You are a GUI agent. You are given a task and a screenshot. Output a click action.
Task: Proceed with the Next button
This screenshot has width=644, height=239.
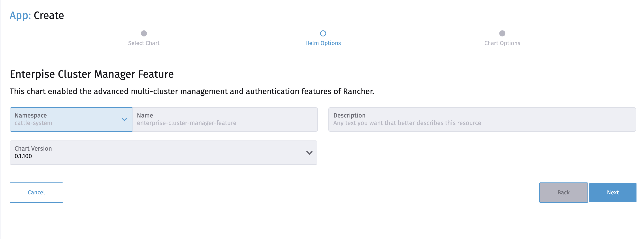tap(613, 192)
